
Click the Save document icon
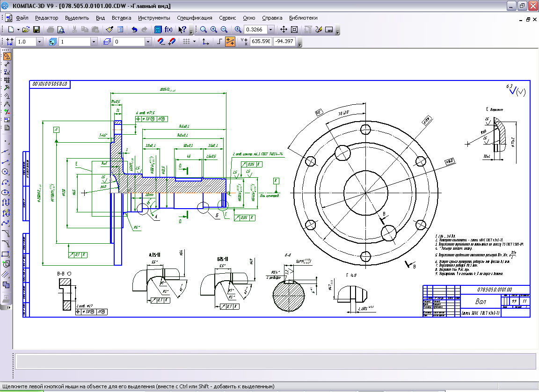pos(36,29)
